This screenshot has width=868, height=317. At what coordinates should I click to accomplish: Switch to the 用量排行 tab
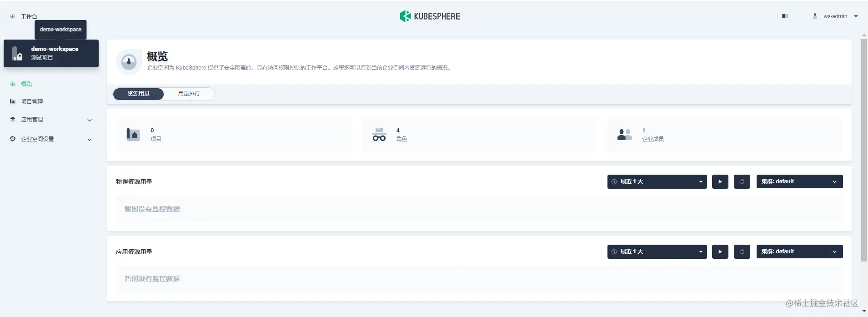pyautogui.click(x=189, y=94)
